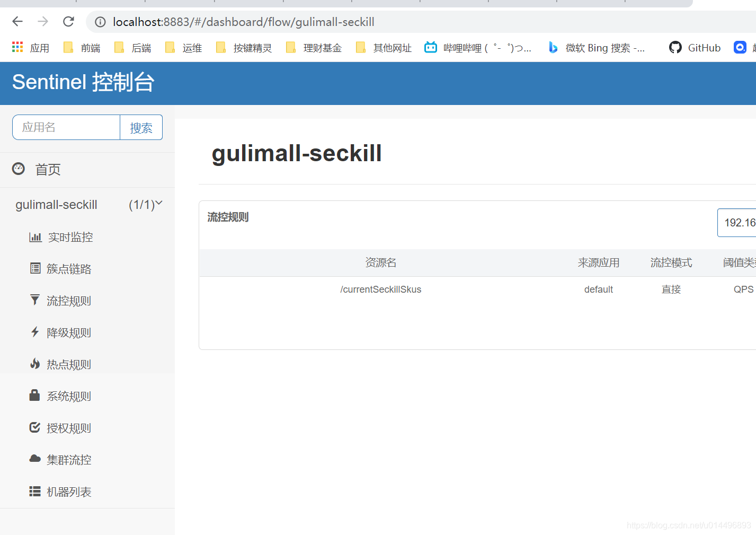Click the 簇点链路 list icon
The image size is (756, 535).
coord(35,268)
